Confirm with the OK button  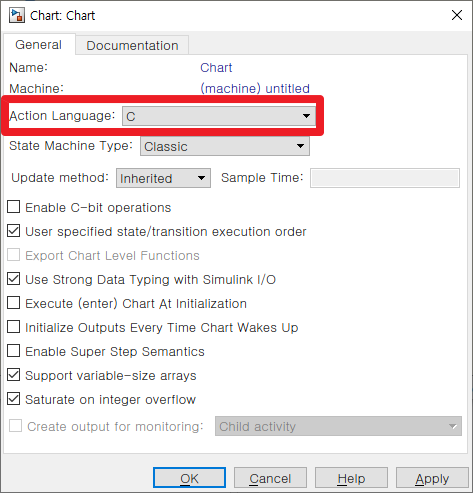(x=189, y=478)
